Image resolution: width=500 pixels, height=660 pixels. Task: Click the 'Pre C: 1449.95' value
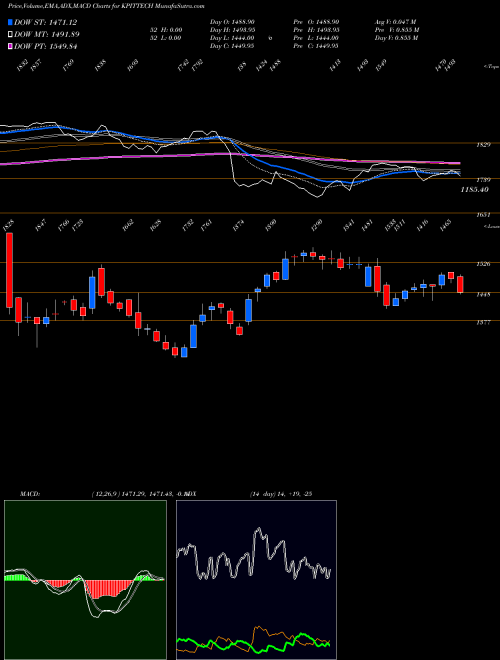316,46
